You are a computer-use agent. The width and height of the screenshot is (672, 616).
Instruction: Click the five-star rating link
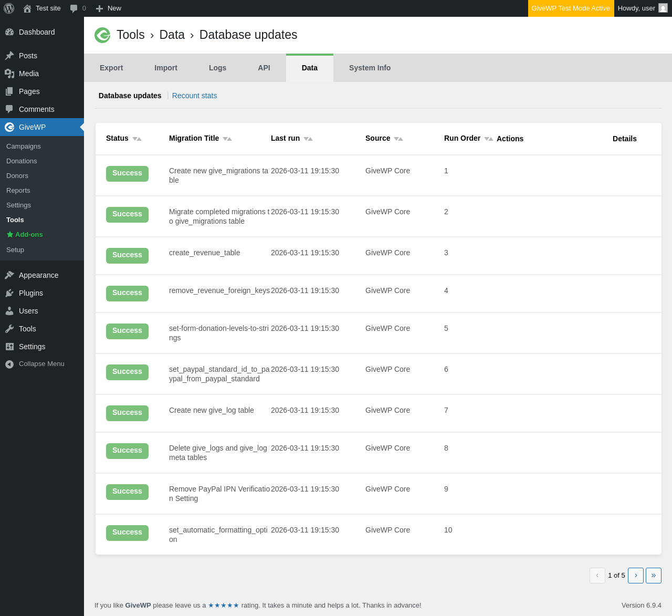coord(224,605)
